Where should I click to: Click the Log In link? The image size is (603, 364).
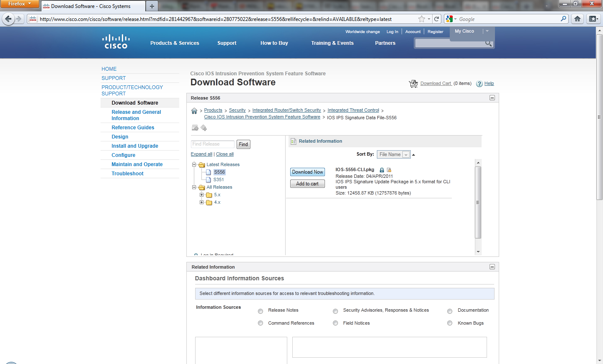(392, 32)
